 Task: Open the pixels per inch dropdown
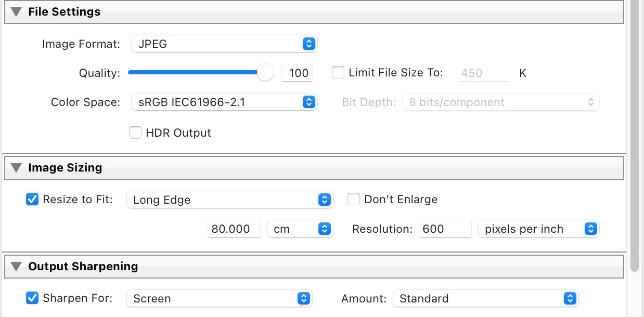(x=538, y=229)
